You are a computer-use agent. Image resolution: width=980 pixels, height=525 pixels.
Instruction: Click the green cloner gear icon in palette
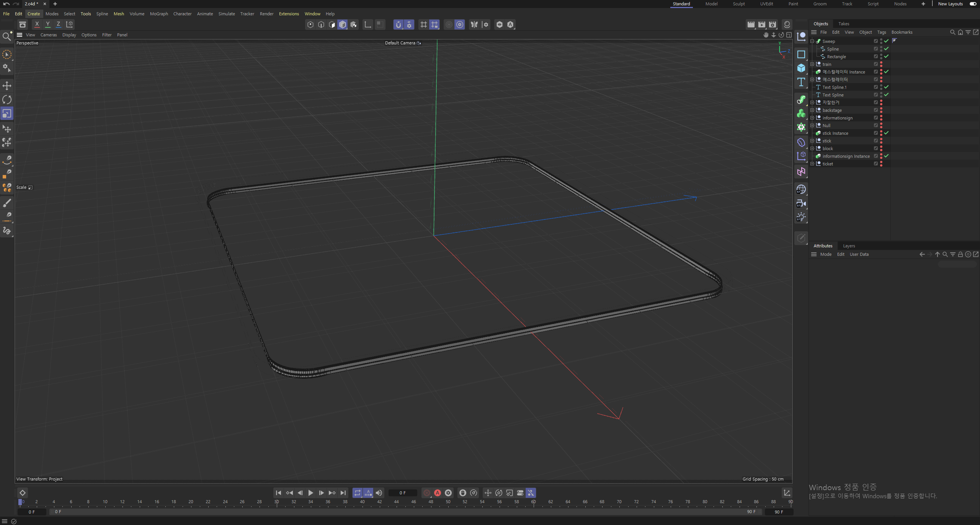(x=801, y=127)
